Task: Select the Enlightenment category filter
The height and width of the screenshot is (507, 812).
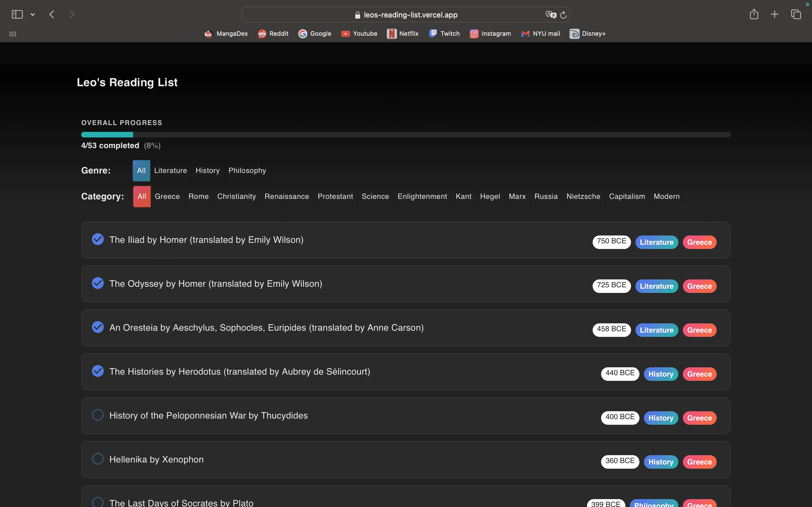Action: tap(422, 197)
